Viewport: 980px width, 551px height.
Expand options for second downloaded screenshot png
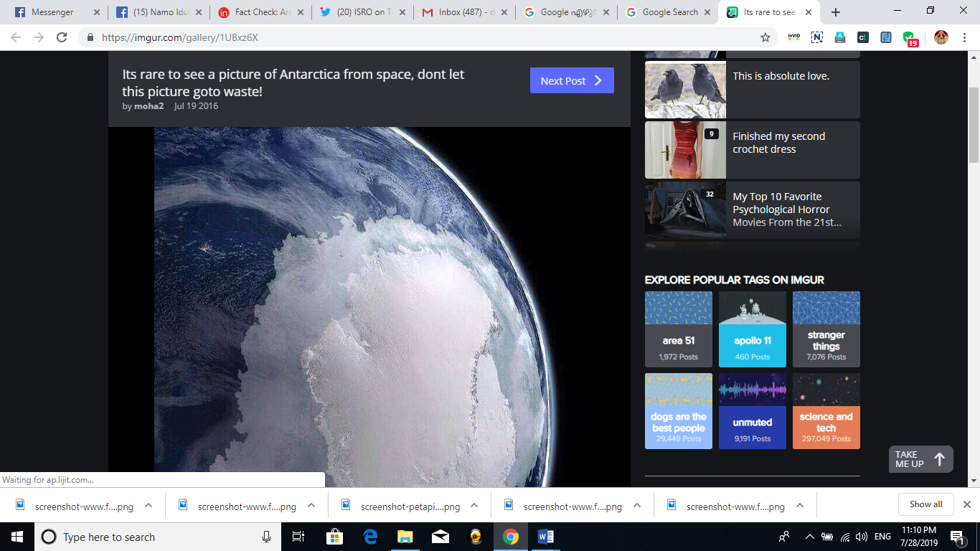[x=311, y=506]
